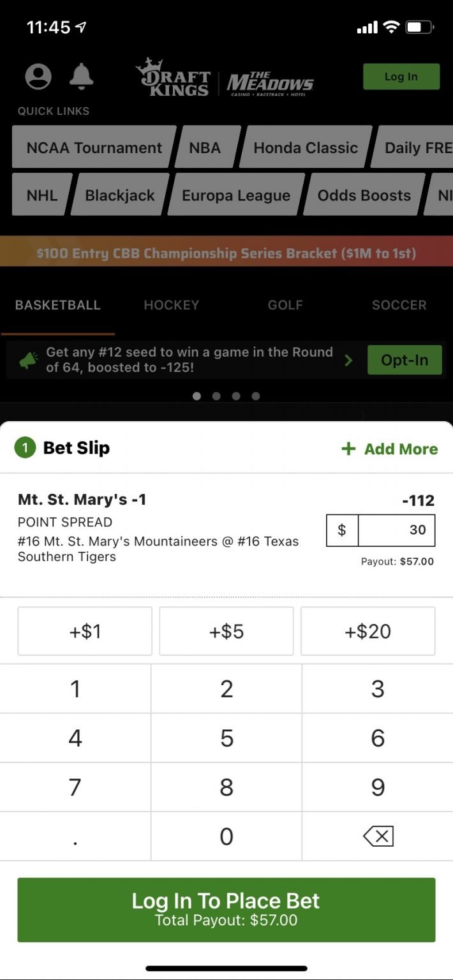This screenshot has height=980, width=453.
Task: Add $20 to the wager amount
Action: coord(368,631)
